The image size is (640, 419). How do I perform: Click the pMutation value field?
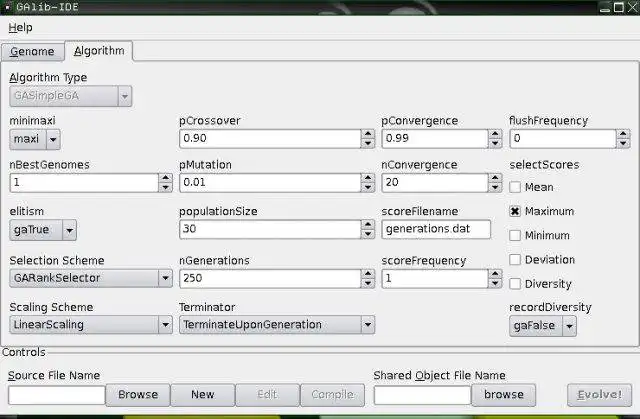pos(270,183)
